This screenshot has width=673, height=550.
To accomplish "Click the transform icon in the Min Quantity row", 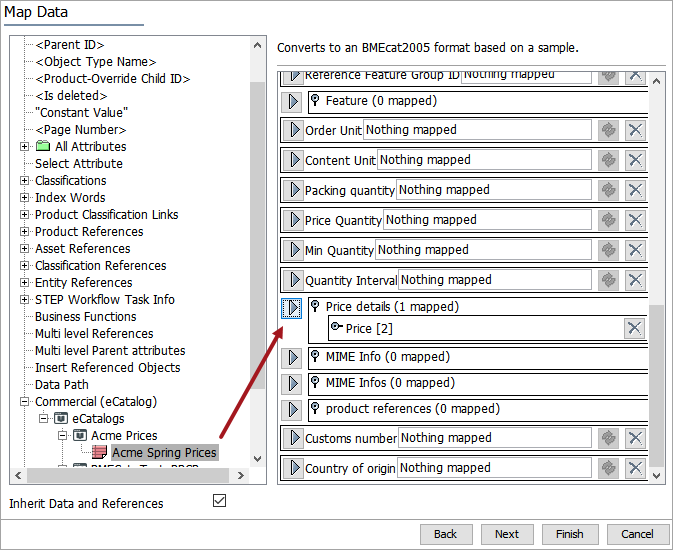I will [x=608, y=250].
